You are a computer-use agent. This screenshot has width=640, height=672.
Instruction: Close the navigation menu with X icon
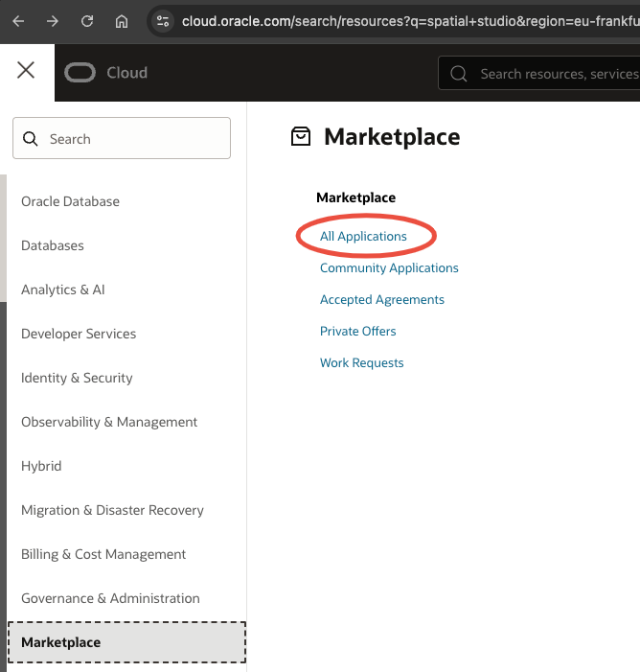coord(26,71)
